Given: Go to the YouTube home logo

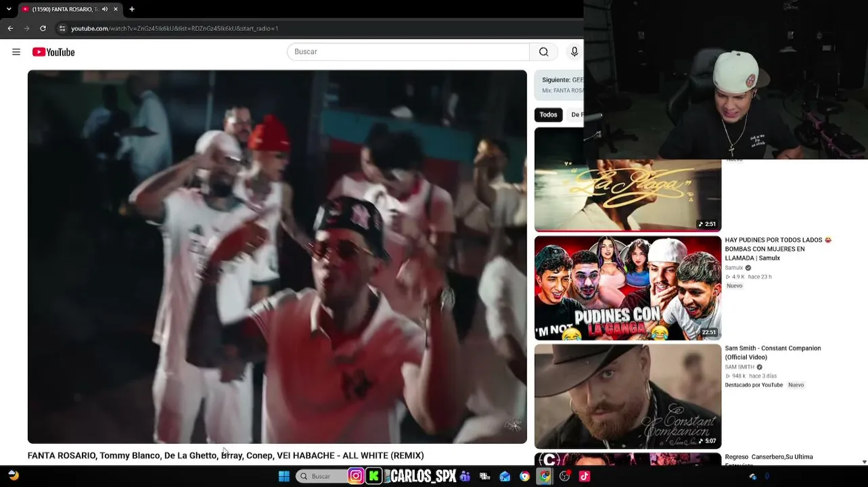Looking at the screenshot, I should 53,52.
